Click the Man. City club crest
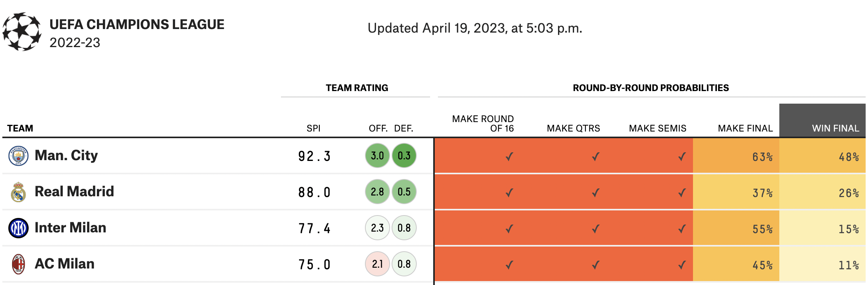Screen dimensions: 868x285 point(18,156)
